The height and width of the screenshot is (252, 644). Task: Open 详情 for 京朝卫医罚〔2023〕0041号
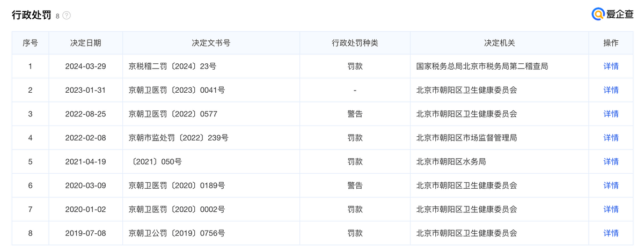pos(611,90)
